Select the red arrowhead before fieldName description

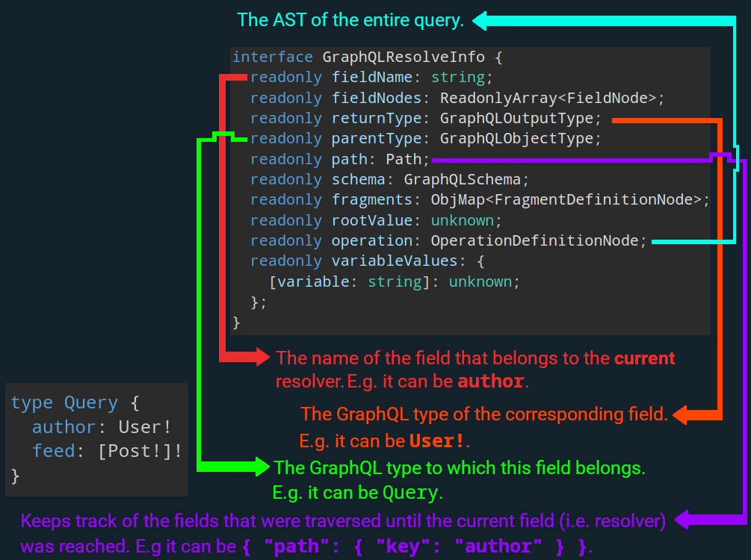(262, 358)
